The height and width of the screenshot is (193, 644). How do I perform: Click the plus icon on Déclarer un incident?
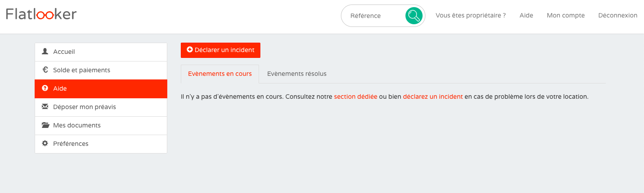(190, 50)
